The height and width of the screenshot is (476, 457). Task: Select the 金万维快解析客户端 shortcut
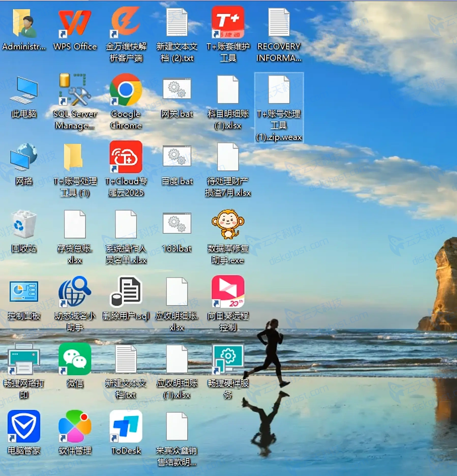point(126,23)
